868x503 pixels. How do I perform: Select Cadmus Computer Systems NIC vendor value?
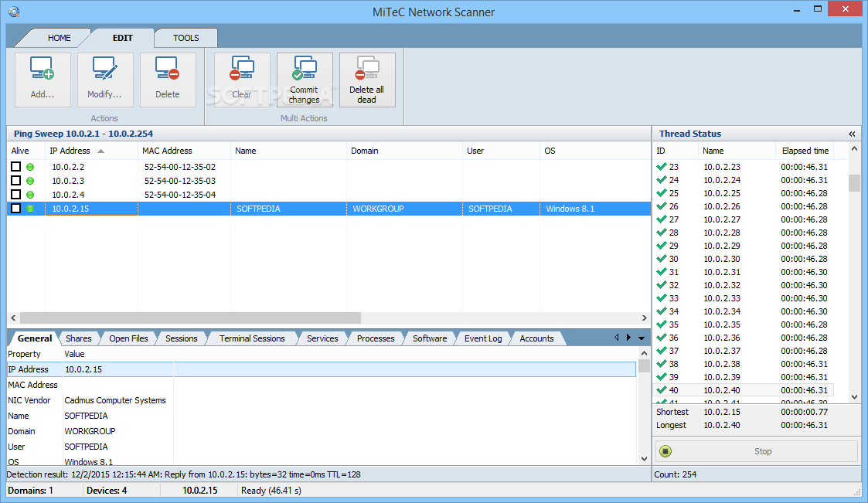pyautogui.click(x=115, y=400)
